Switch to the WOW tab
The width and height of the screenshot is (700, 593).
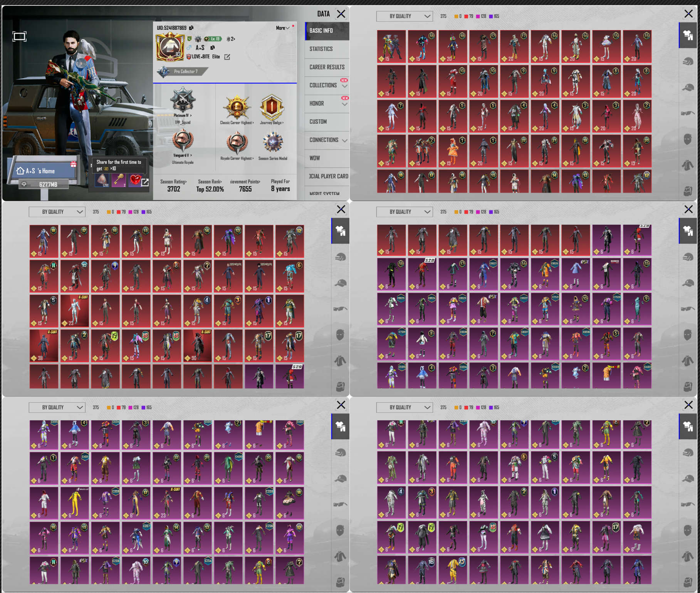[327, 158]
